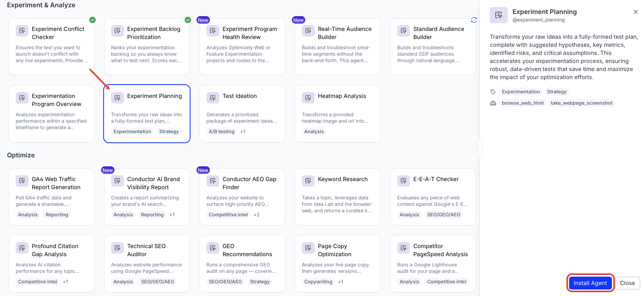This screenshot has height=296, width=644.
Task: Click SEO/GEO/AEO tag on E-E-A-T Checker
Action: 444,215
